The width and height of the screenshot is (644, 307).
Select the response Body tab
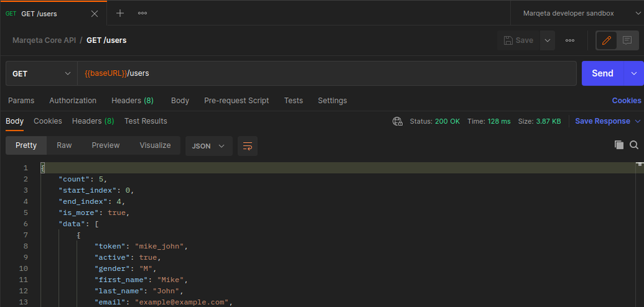14,121
